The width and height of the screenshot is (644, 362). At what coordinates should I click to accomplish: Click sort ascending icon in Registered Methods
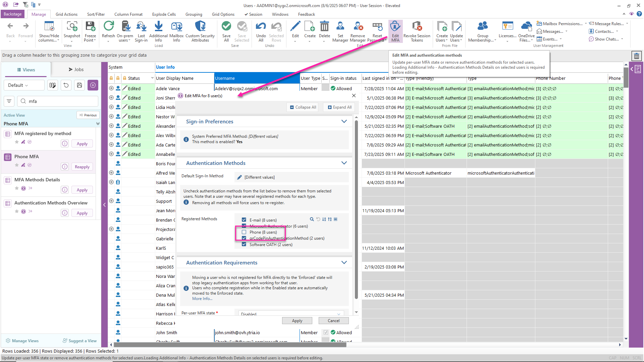(x=324, y=219)
